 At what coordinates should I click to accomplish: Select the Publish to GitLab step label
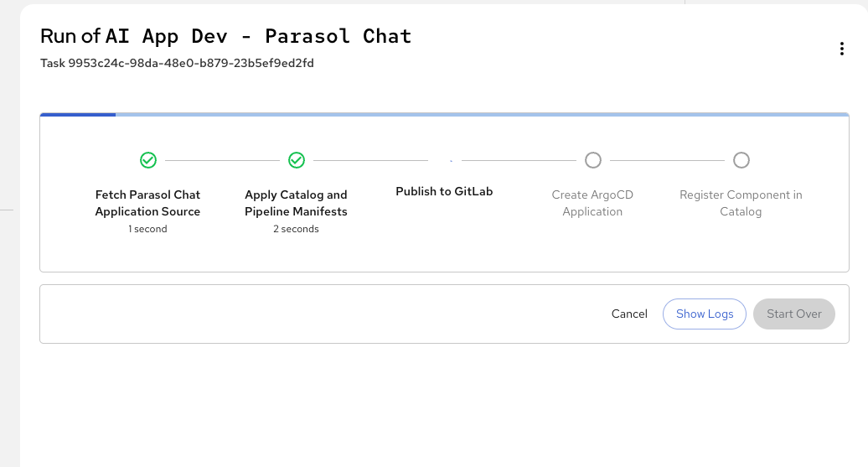444,191
